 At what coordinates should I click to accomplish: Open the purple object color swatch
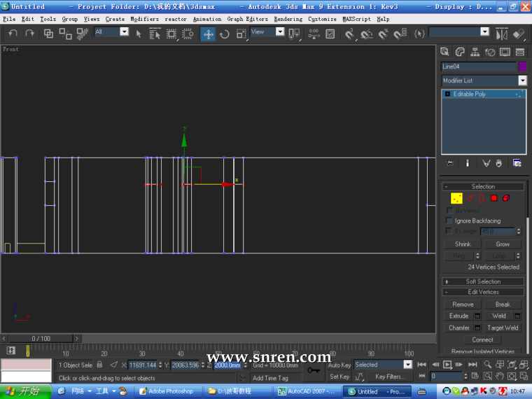523,66
